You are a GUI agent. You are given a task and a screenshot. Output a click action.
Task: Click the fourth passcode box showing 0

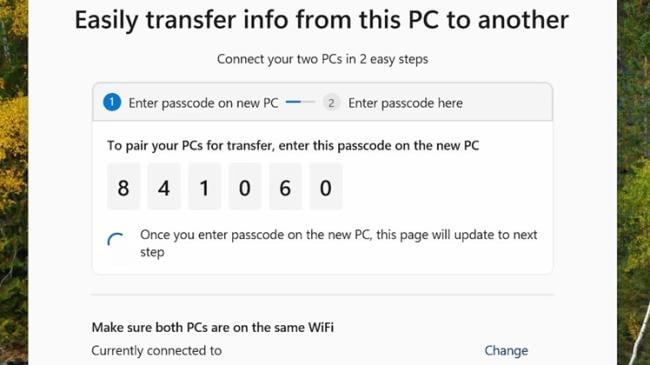245,187
